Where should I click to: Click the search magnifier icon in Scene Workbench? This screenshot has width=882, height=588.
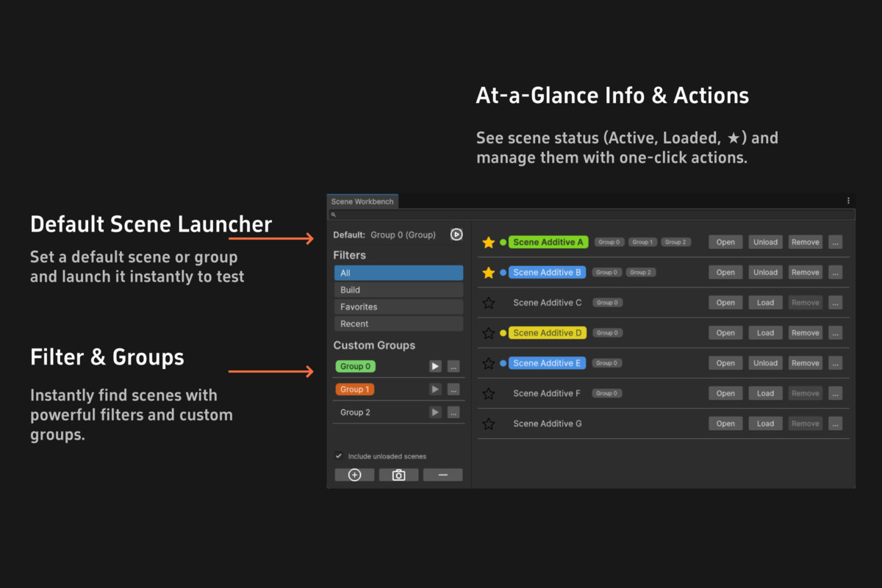[x=335, y=215]
